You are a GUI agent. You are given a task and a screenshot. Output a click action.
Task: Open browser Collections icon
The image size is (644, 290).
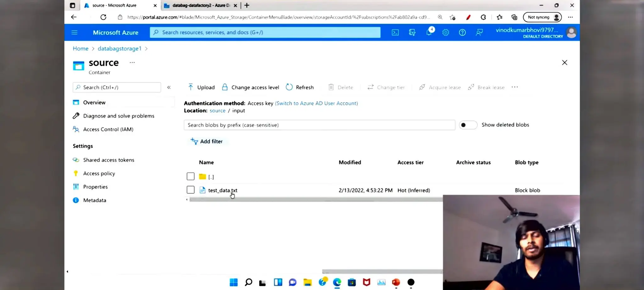514,17
